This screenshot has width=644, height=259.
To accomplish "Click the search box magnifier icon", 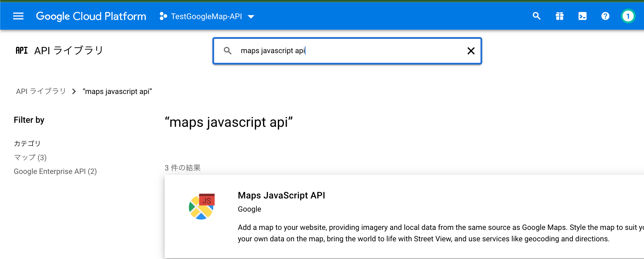I will (228, 51).
